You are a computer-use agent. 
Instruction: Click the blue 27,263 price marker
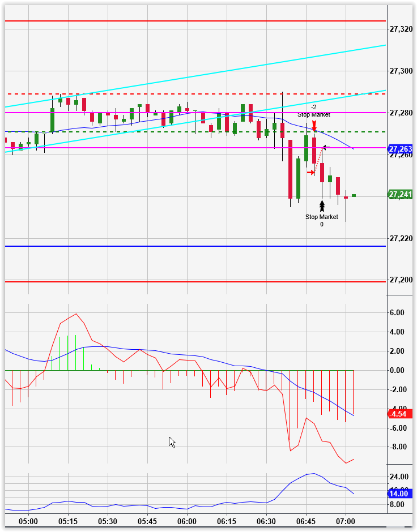click(401, 149)
